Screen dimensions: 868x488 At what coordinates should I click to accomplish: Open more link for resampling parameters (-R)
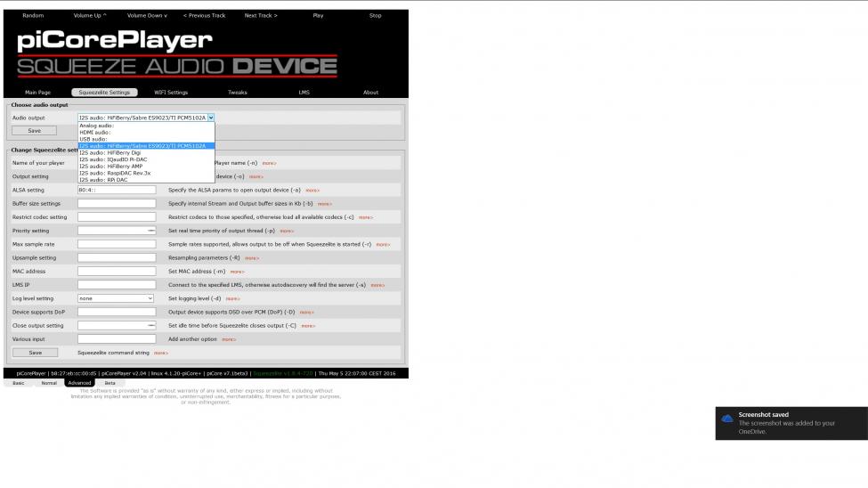point(252,258)
